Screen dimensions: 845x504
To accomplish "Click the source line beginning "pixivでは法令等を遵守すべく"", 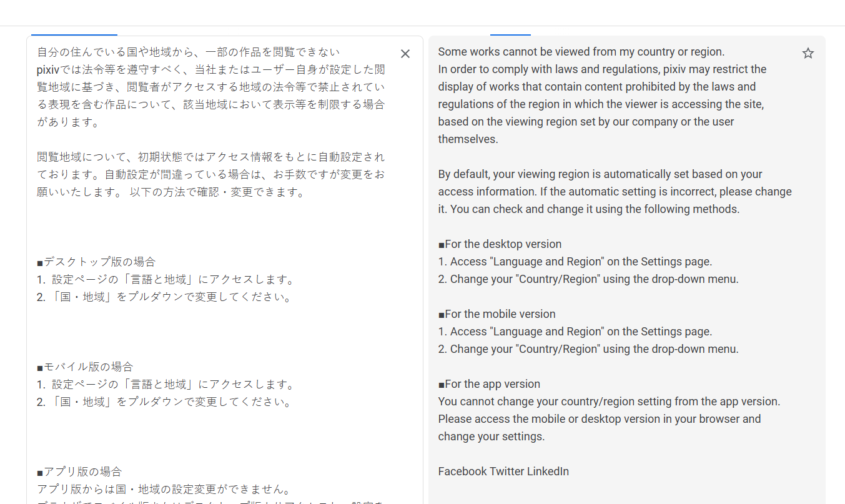I will (211, 69).
